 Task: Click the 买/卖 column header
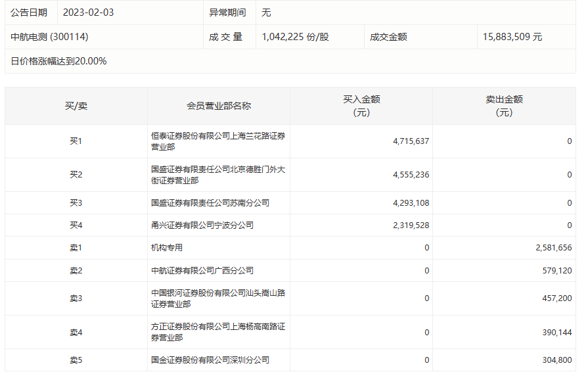pos(76,106)
